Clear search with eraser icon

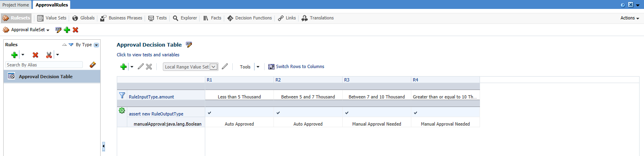coord(93,65)
